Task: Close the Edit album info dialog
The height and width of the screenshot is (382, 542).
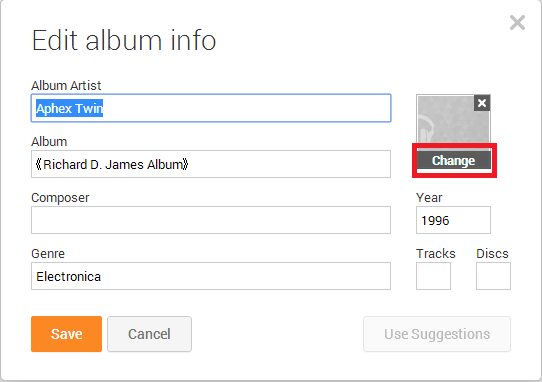Action: point(517,22)
